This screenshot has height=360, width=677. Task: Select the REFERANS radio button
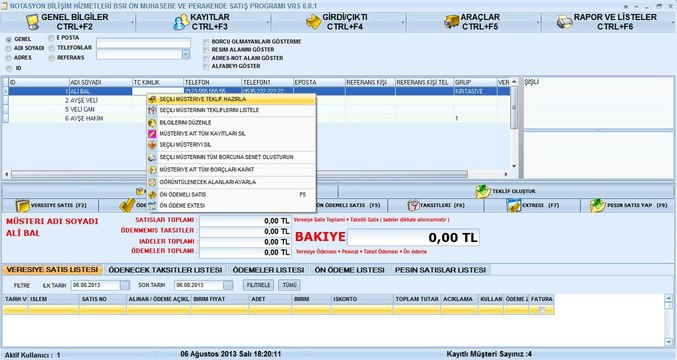[51, 58]
